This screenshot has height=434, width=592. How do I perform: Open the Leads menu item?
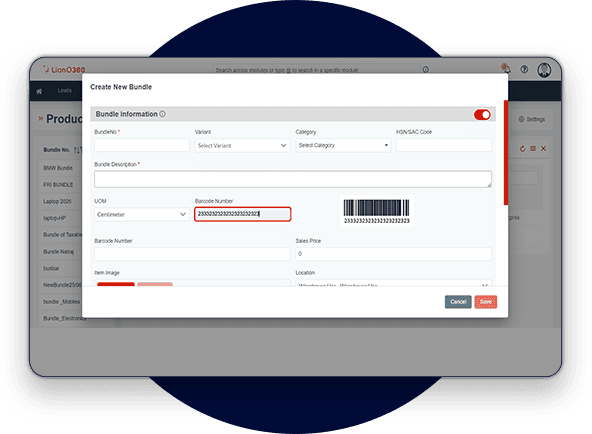coord(65,91)
